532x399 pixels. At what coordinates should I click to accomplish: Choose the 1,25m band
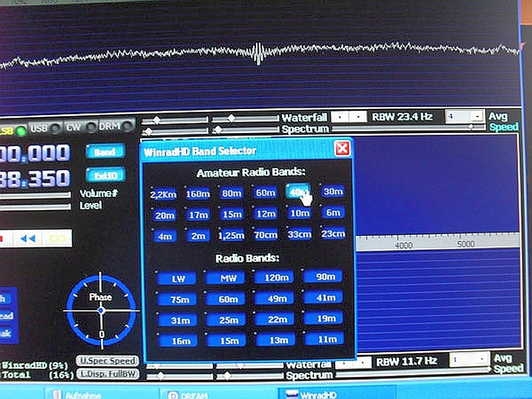point(231,235)
